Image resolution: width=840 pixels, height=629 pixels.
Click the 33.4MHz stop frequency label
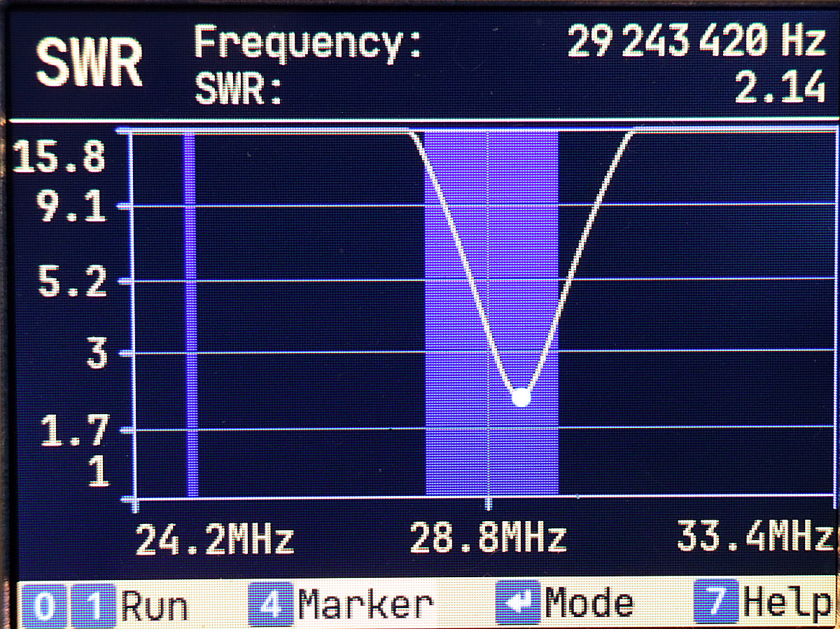coord(755,539)
